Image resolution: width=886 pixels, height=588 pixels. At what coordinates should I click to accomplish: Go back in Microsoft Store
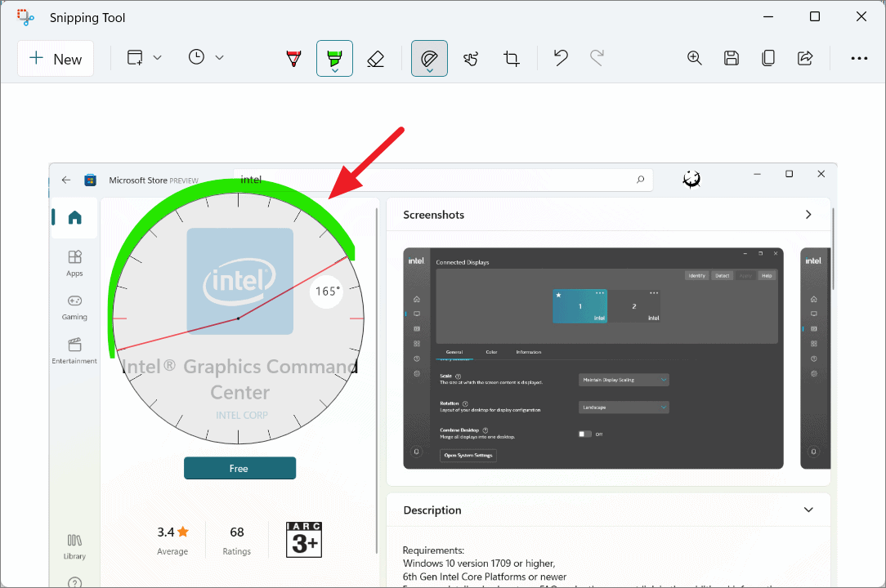click(66, 180)
